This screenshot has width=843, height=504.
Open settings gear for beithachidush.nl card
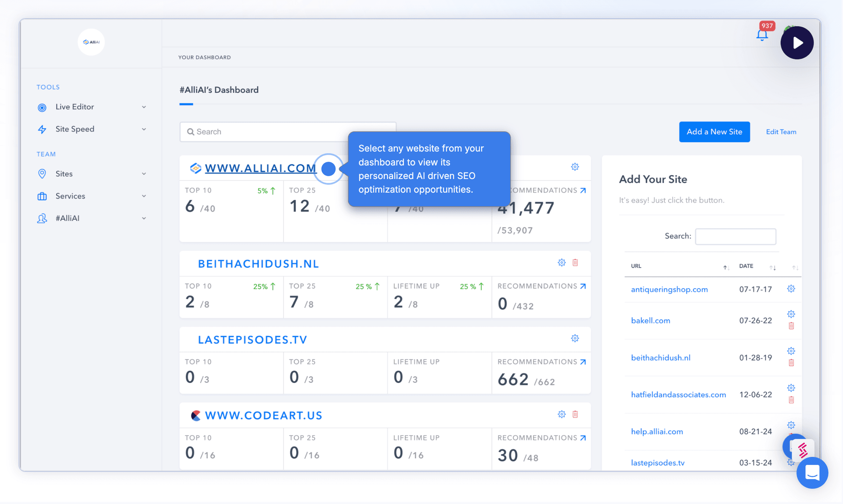pos(562,262)
